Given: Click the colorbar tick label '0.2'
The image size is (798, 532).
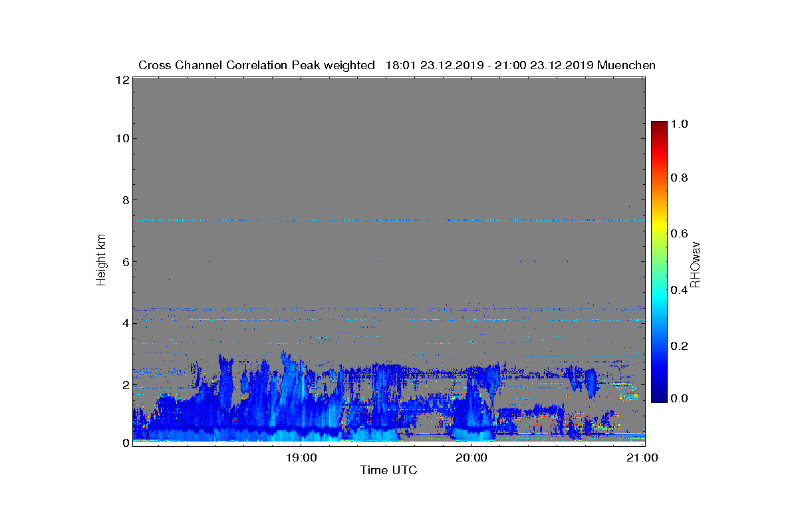Looking at the screenshot, I should [x=680, y=345].
